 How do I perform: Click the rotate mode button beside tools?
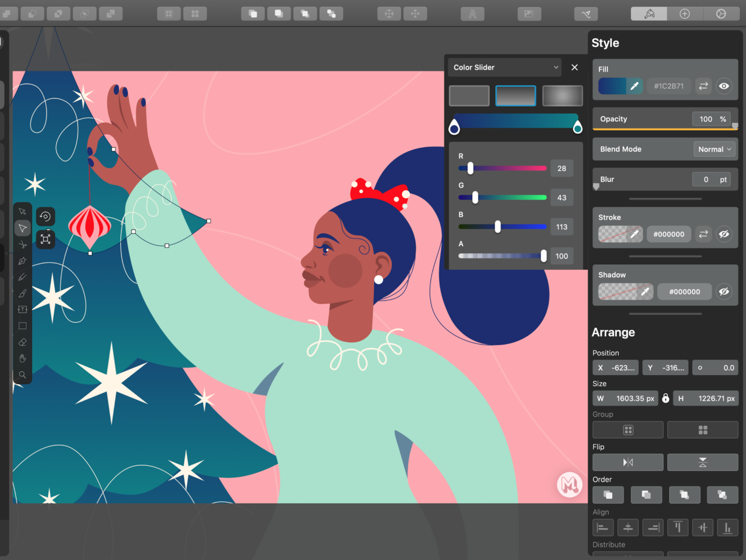[x=45, y=217]
